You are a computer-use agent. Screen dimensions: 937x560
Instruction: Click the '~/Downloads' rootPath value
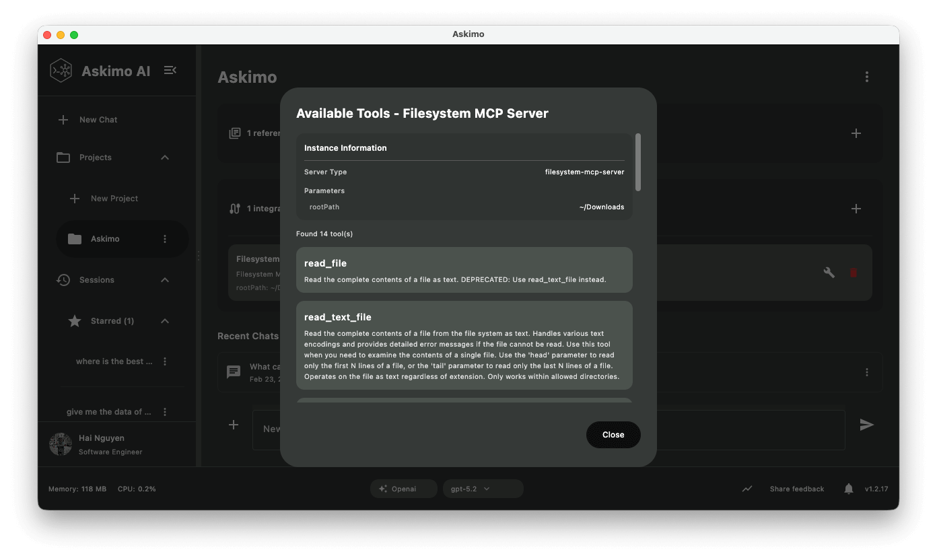[602, 207]
